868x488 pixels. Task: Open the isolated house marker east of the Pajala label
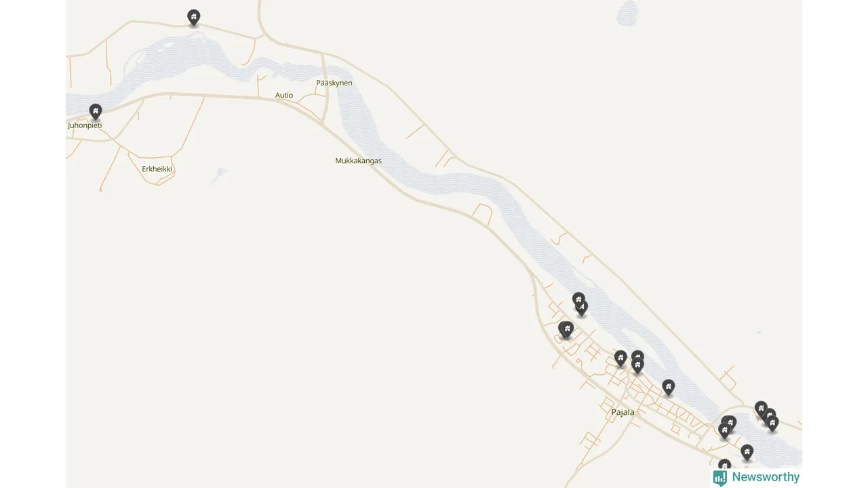(669, 388)
